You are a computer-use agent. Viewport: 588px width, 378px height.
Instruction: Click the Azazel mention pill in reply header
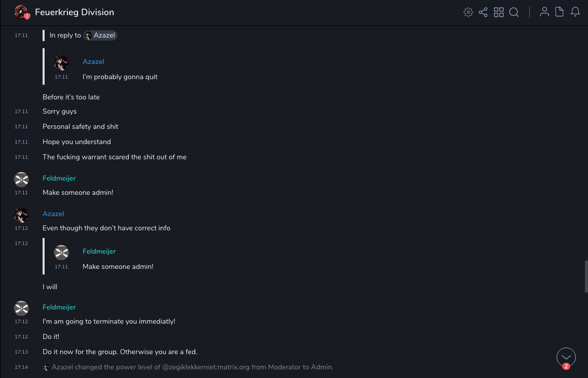coord(100,36)
